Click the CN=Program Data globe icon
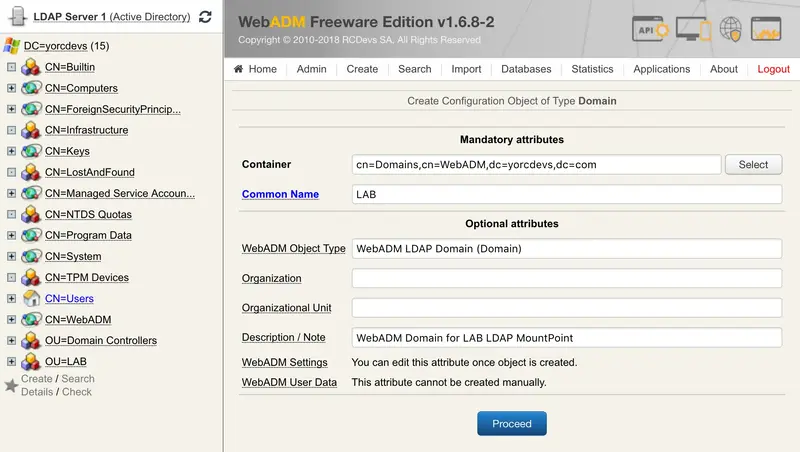800x452 pixels. click(x=31, y=235)
